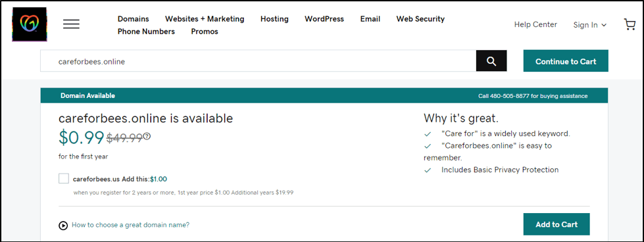This screenshot has height=242, width=644.
Task: Open the Email menu
Action: pyautogui.click(x=370, y=19)
